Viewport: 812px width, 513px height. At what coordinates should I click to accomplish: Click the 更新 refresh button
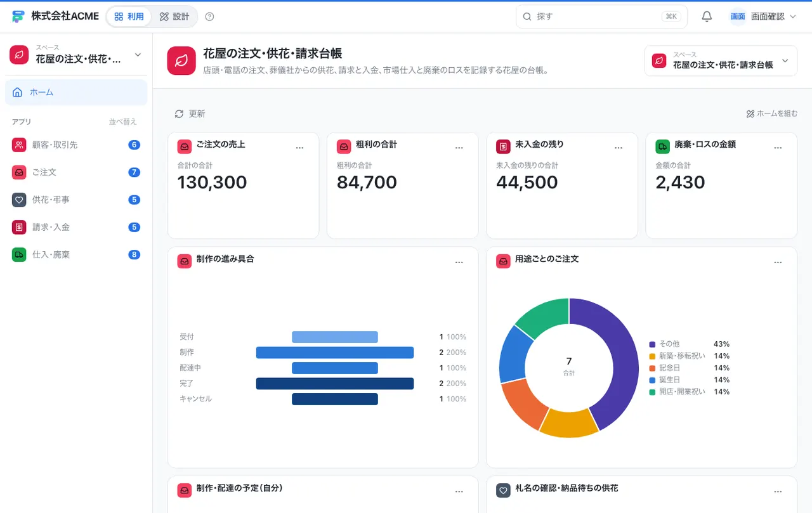(190, 114)
